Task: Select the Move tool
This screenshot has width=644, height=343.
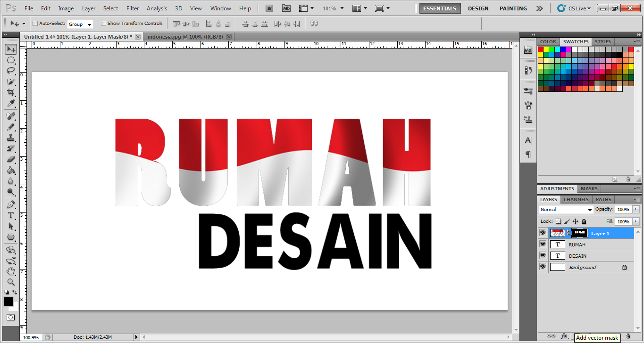Action: [x=10, y=49]
